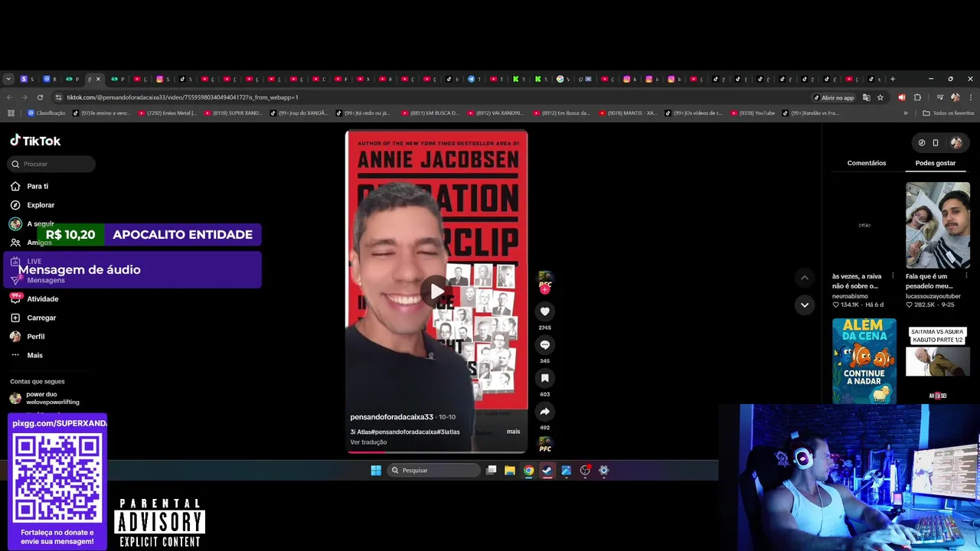Click the Procurar search field
Viewport: 980px width, 551px height.
(x=52, y=164)
